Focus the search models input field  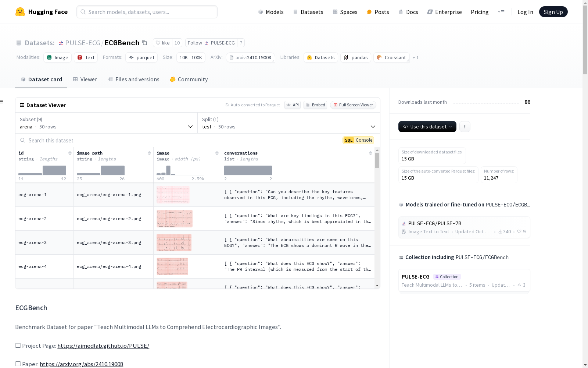point(147,12)
